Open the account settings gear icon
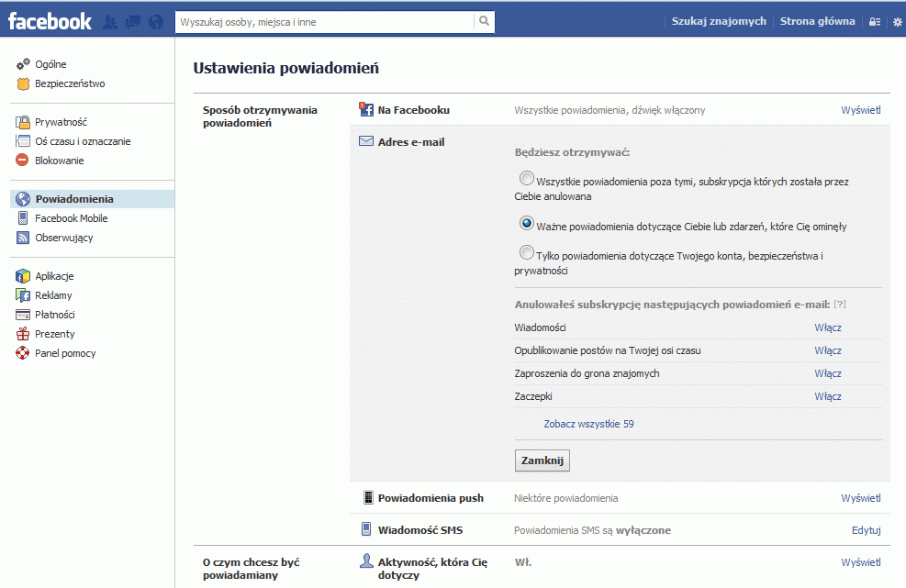906x588 pixels. 898,22
